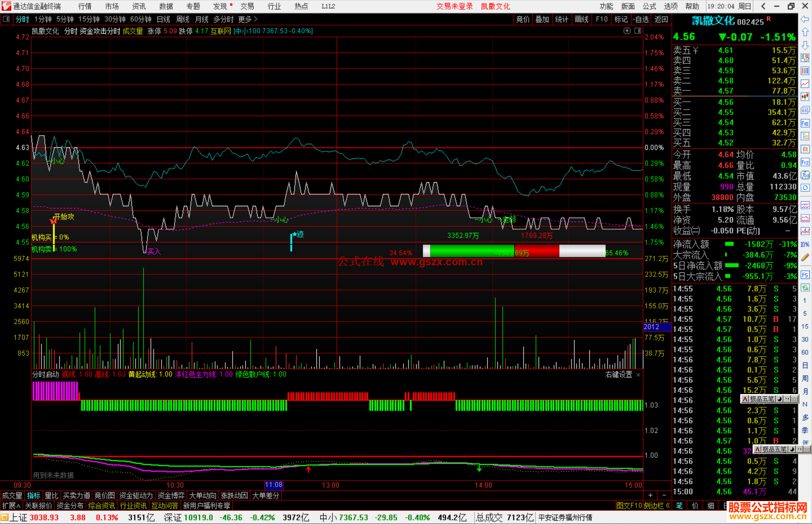Open the f(x) formula manager icon
The image size is (812, 524).
pyautogui.click(x=805, y=175)
